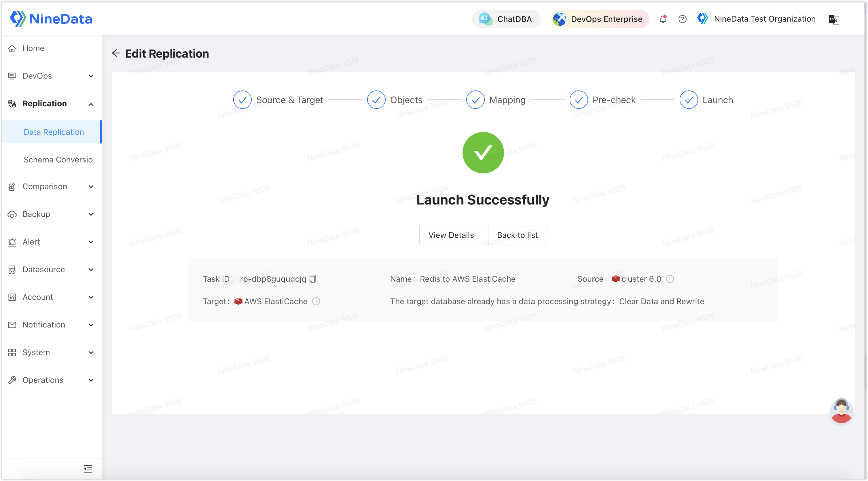This screenshot has height=481, width=868.
Task: Expand the Notification menu chevron
Action: pos(91,325)
